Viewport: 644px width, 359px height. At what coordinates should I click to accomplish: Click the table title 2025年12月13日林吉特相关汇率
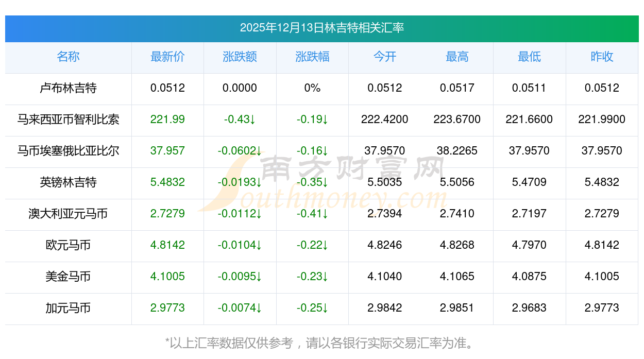[x=321, y=28]
